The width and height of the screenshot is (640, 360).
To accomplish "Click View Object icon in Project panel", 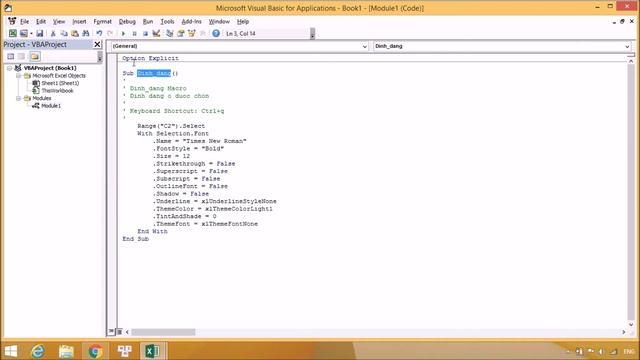I will click(22, 56).
